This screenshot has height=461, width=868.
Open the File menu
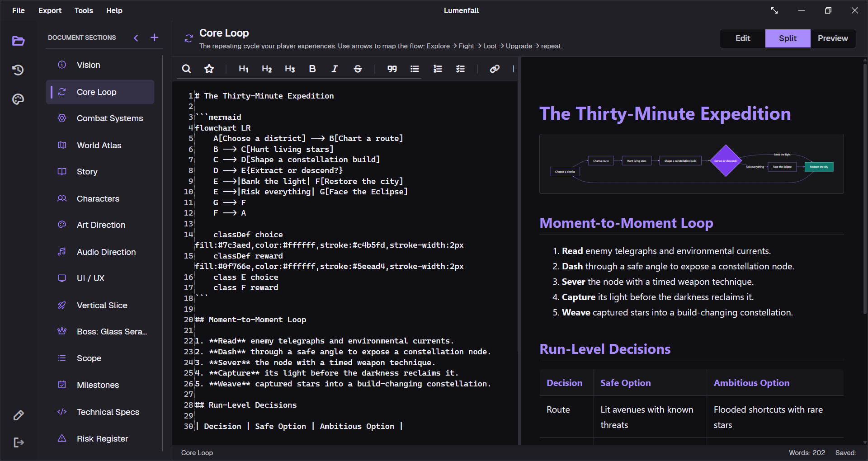[x=19, y=10]
